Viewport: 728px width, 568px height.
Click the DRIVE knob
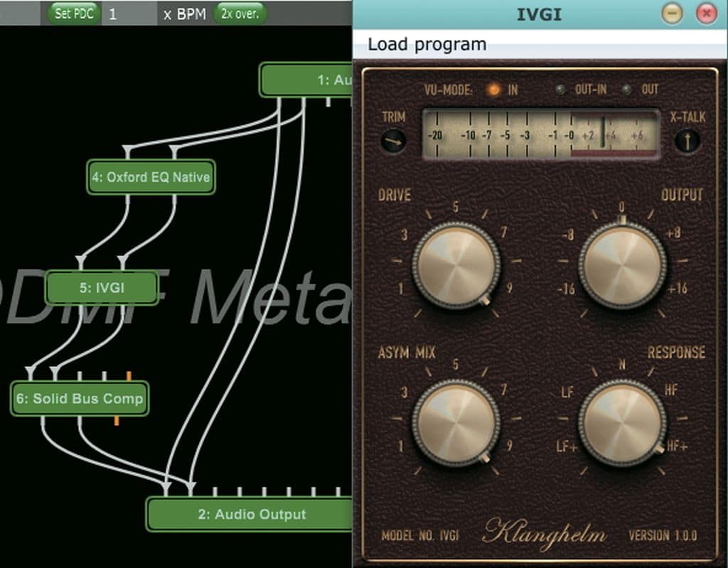click(x=456, y=264)
